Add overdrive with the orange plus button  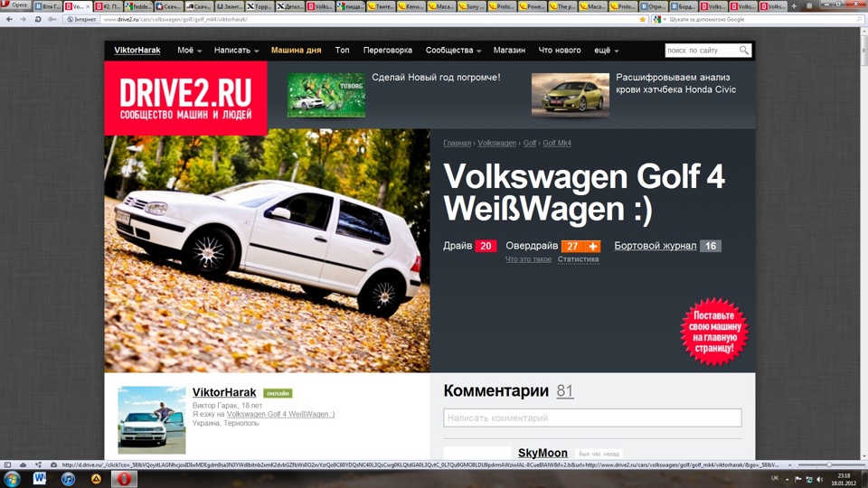click(x=593, y=246)
